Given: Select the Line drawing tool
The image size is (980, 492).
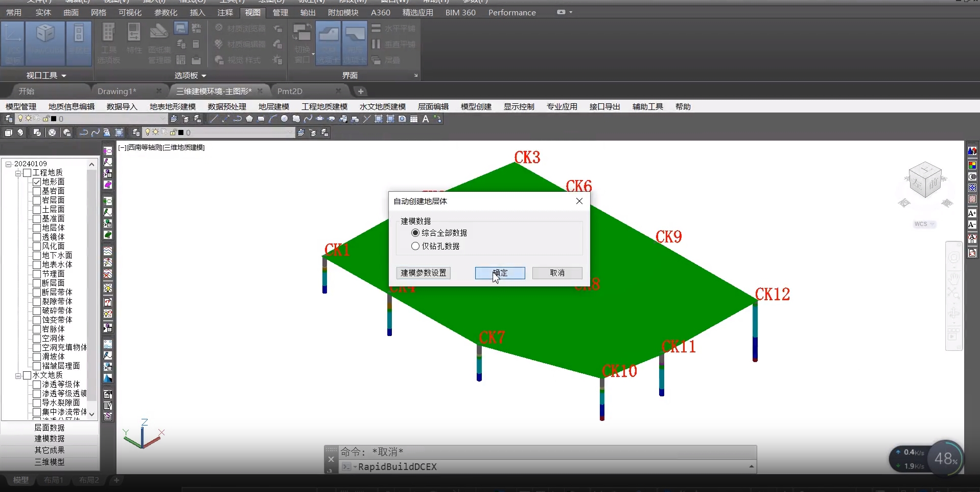Looking at the screenshot, I should point(214,119).
